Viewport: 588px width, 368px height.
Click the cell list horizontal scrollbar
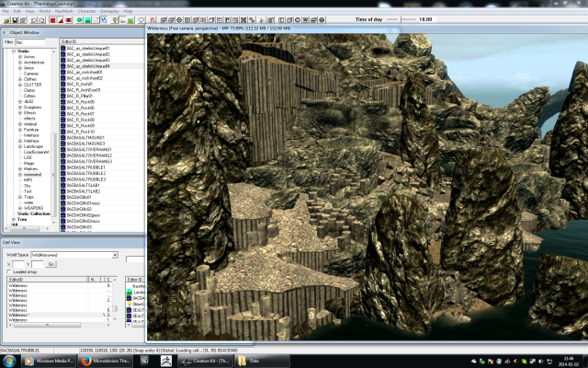(47, 325)
